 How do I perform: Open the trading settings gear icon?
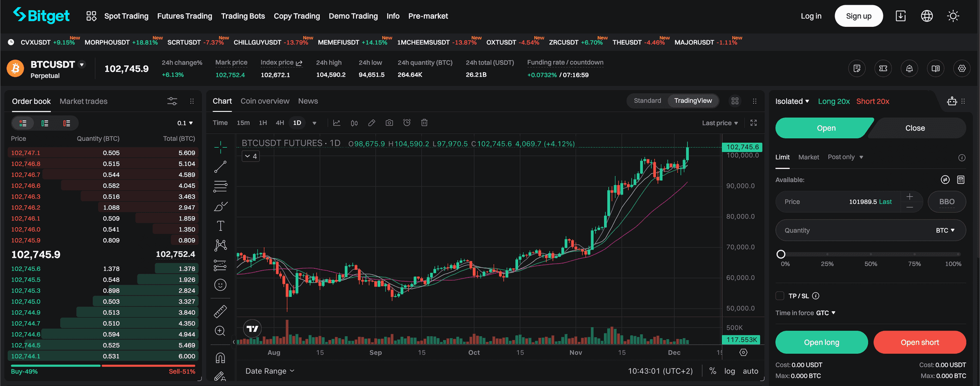(x=962, y=68)
